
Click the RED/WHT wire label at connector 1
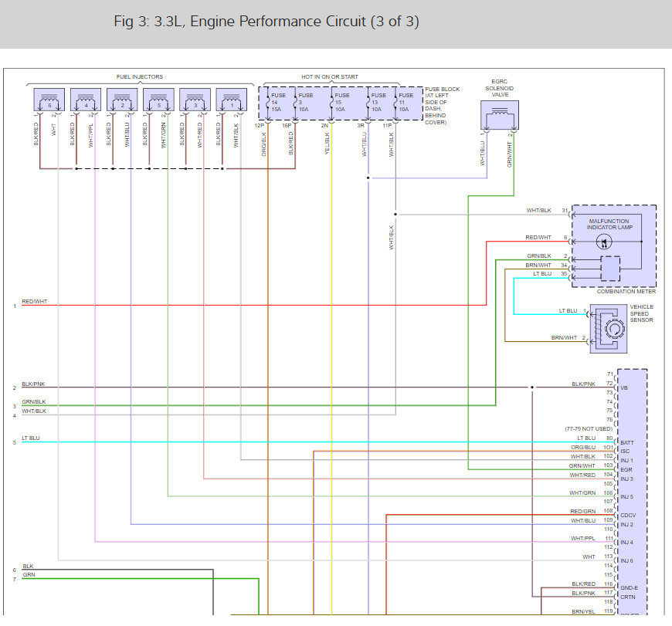click(34, 302)
